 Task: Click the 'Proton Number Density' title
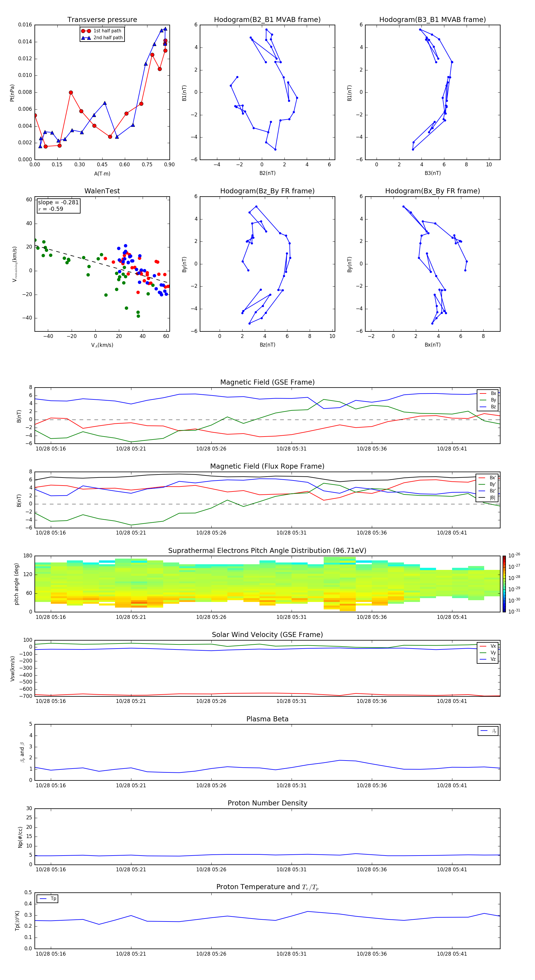[267, 804]
